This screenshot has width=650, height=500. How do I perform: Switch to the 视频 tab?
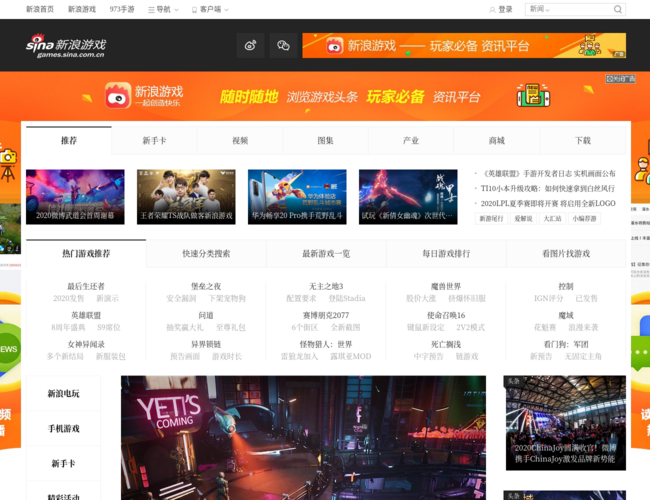click(x=240, y=141)
